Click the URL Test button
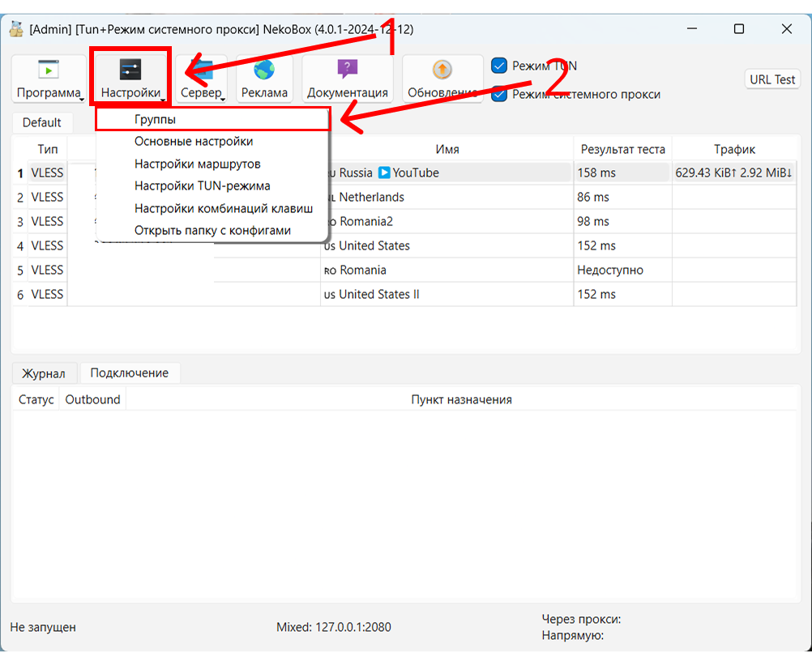Viewport: 812px width, 652px height. (771, 79)
